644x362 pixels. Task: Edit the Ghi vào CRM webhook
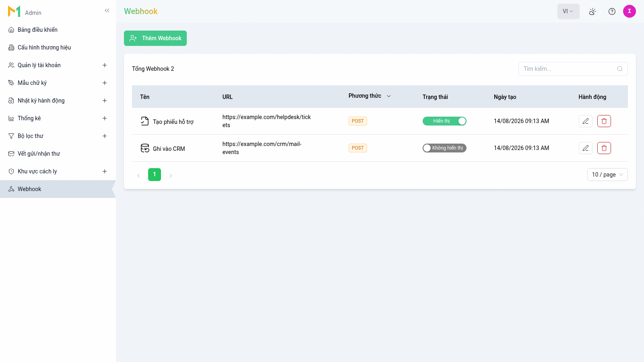pos(586,148)
